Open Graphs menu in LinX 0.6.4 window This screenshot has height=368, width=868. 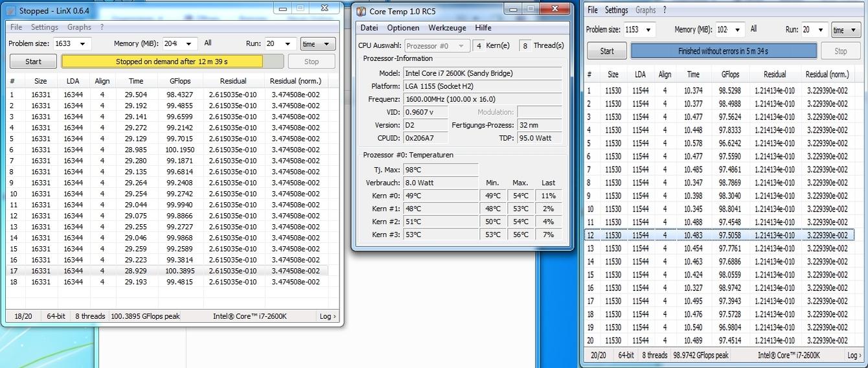[x=79, y=27]
